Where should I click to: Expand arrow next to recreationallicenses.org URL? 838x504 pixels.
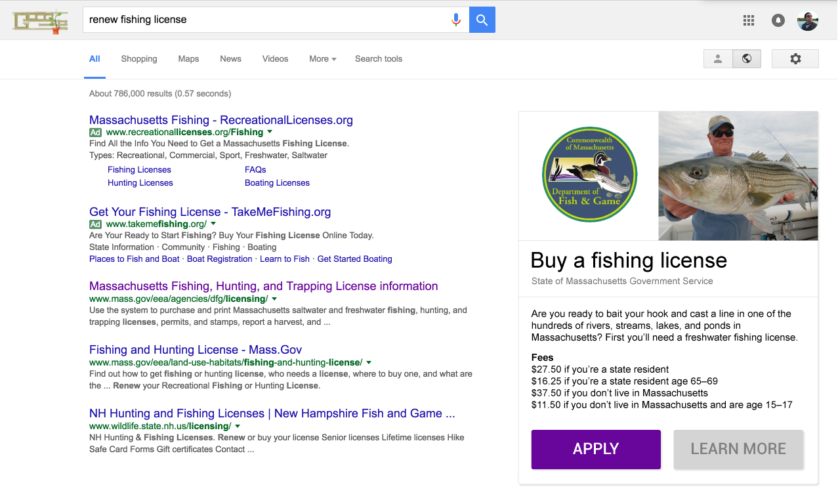coord(270,132)
